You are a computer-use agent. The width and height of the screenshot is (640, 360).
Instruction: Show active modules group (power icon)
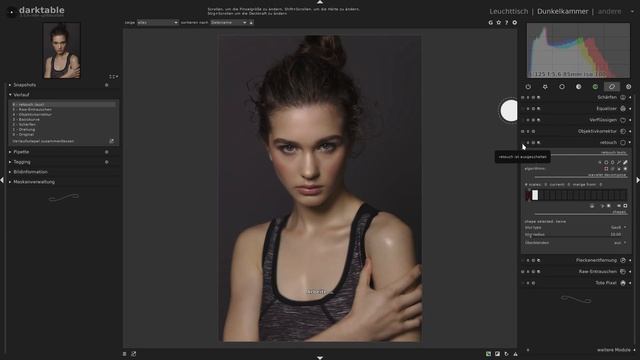pos(528,87)
